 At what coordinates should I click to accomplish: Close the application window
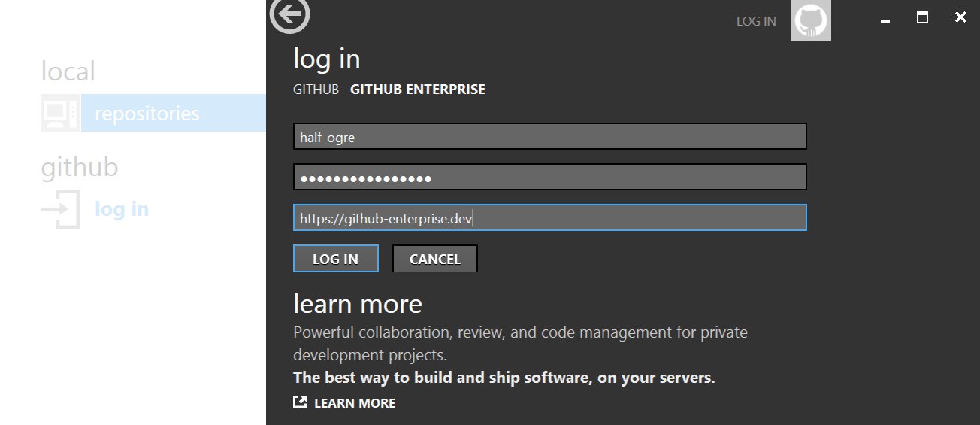960,17
